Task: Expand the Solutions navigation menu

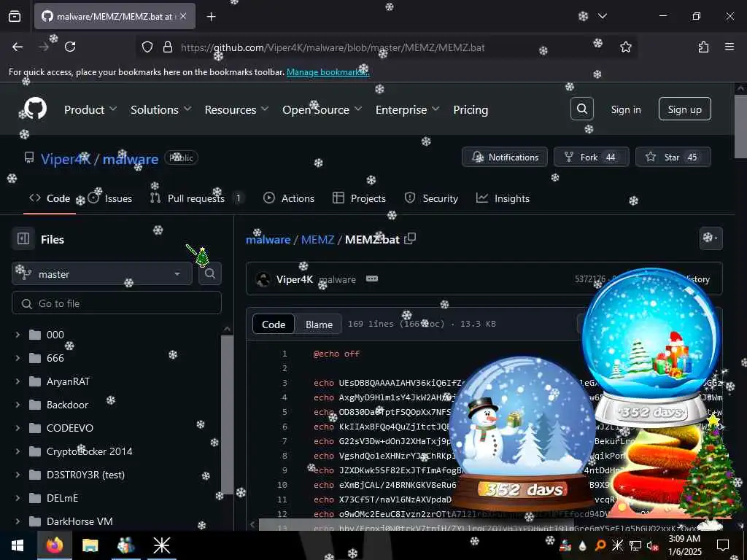Action: [x=161, y=109]
